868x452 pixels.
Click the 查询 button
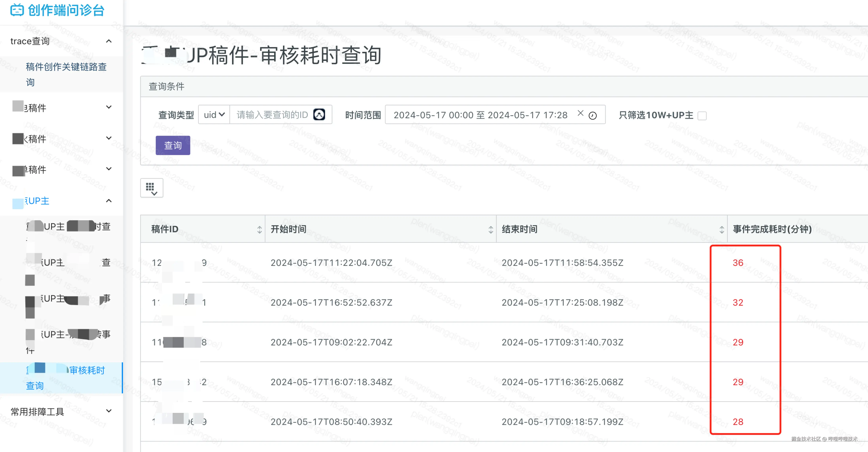173,145
